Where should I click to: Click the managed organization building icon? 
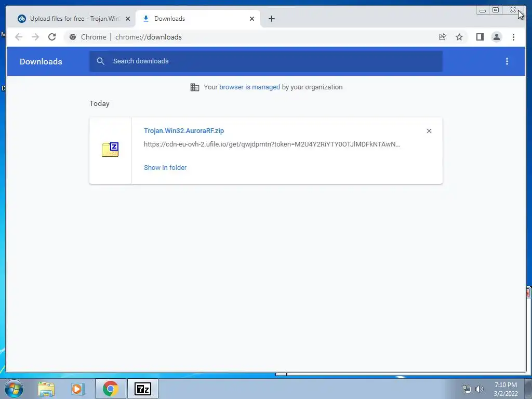pos(195,87)
